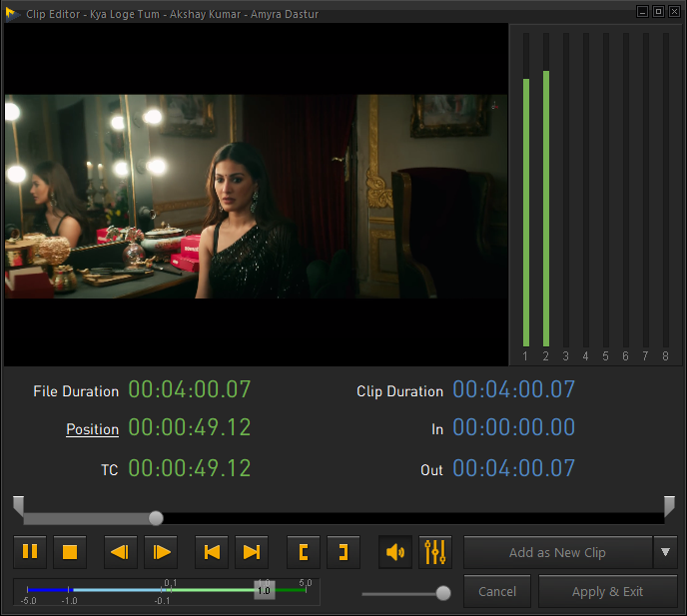Expand the Add as New Clip dropdown
This screenshot has height=616, width=687.
pos(665,551)
